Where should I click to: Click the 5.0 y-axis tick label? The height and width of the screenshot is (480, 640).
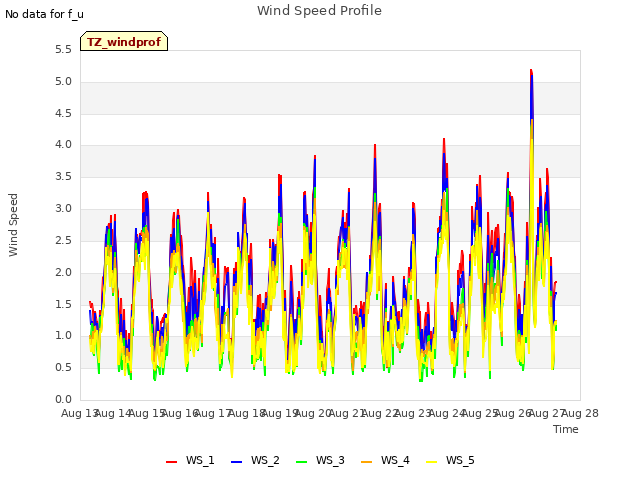click(63, 82)
